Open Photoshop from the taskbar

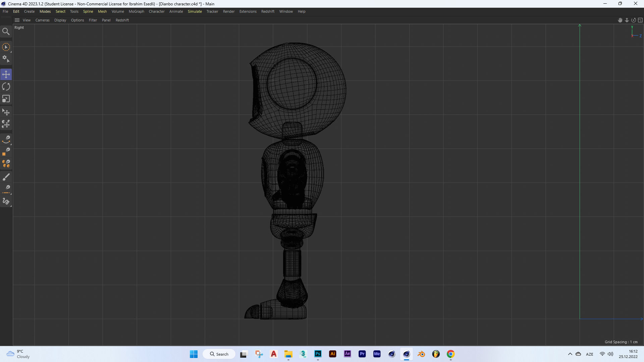318,354
